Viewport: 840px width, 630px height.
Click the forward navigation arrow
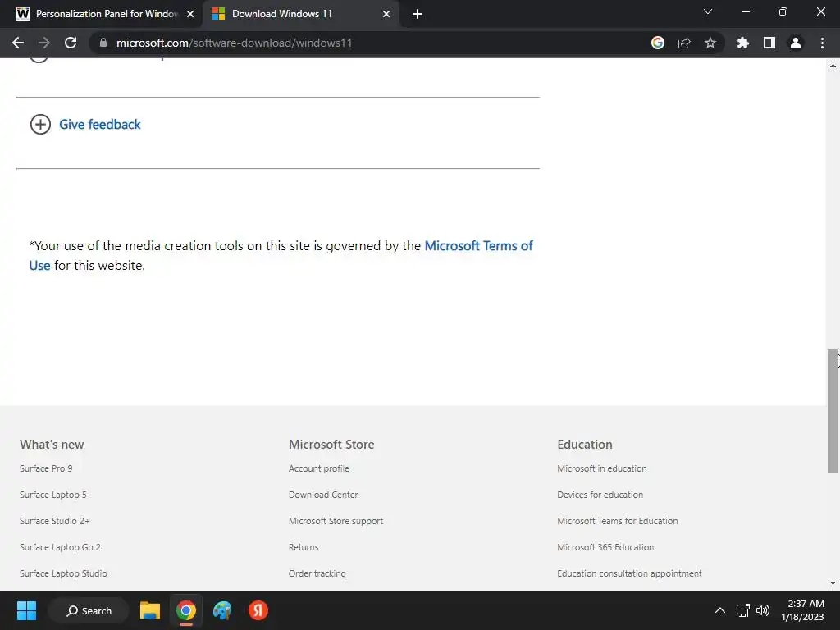(44, 43)
